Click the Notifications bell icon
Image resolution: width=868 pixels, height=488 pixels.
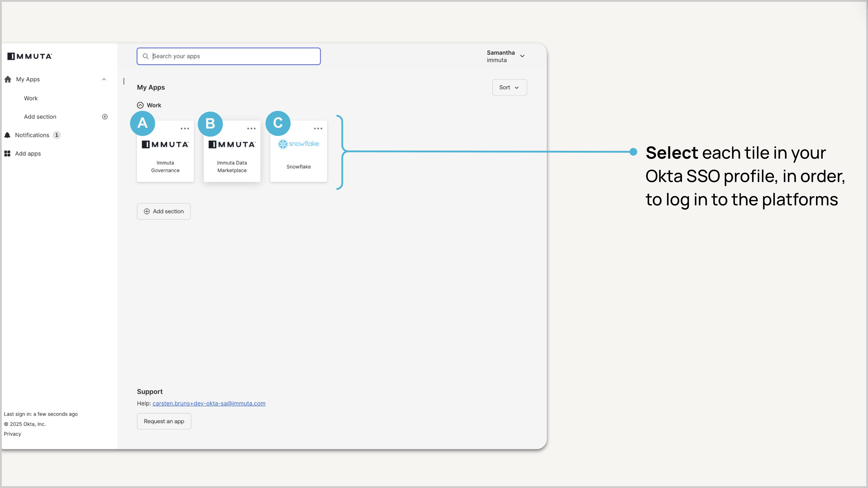tap(8, 135)
